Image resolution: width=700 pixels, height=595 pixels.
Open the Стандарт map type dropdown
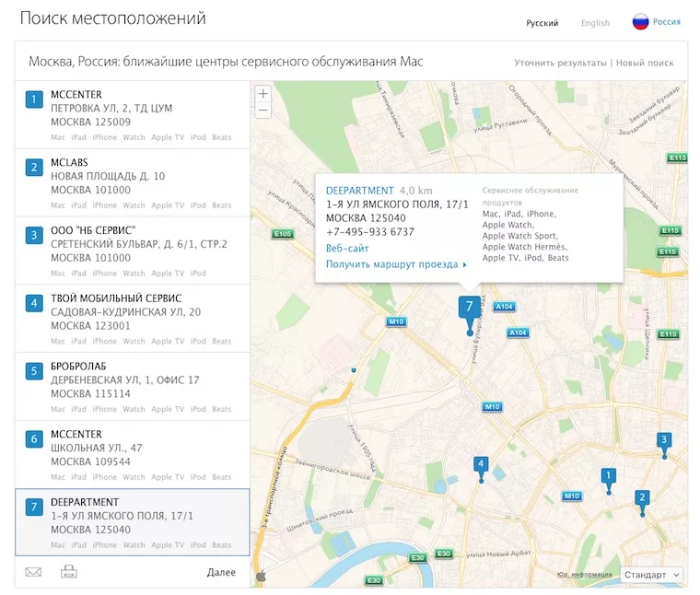(x=652, y=575)
